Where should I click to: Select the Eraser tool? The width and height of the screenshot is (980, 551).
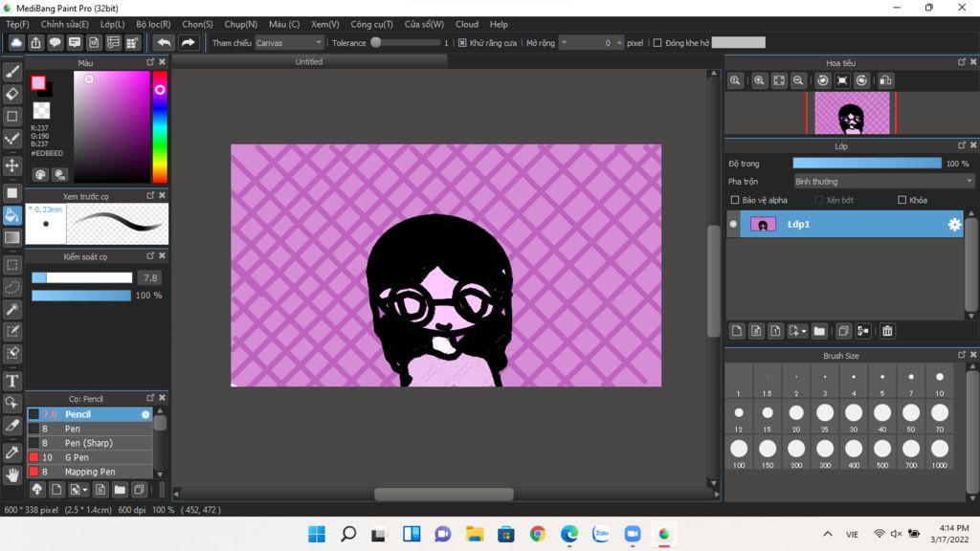pos(11,95)
